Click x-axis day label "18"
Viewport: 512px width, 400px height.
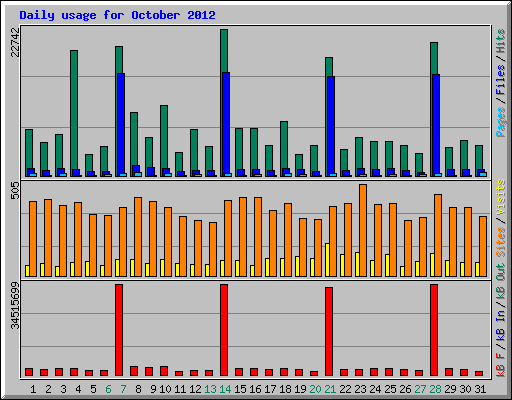[285, 389]
